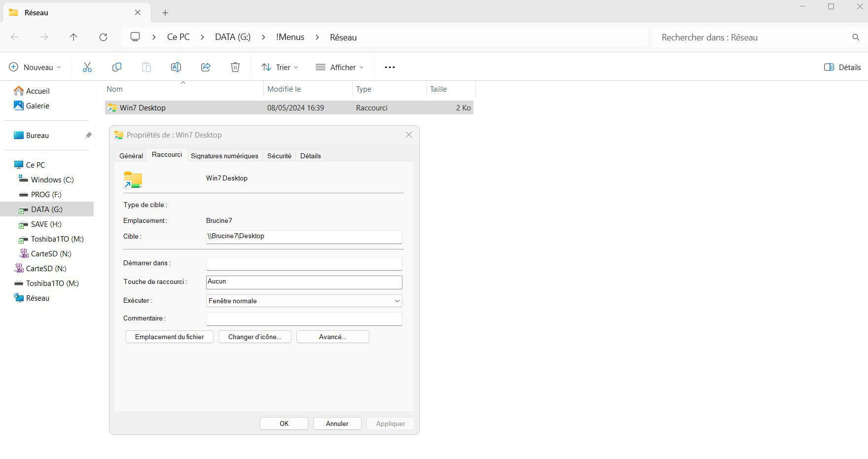This screenshot has width=868, height=459.
Task: Click the computer monitor icon in address bar
Action: click(135, 37)
